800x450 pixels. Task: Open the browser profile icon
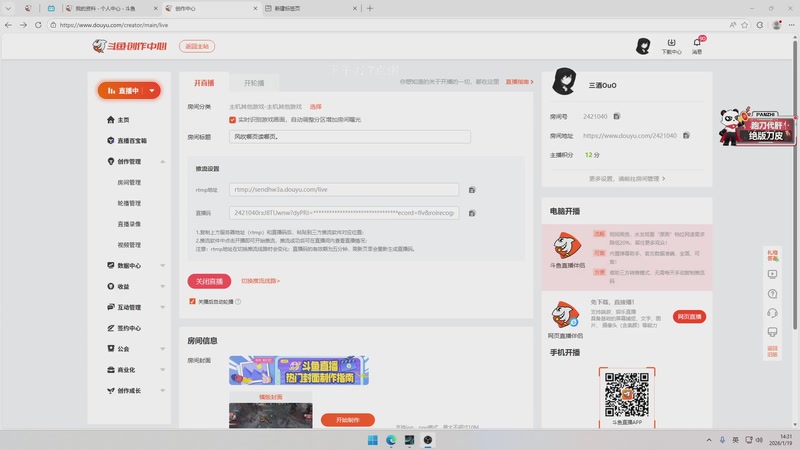coord(777,24)
